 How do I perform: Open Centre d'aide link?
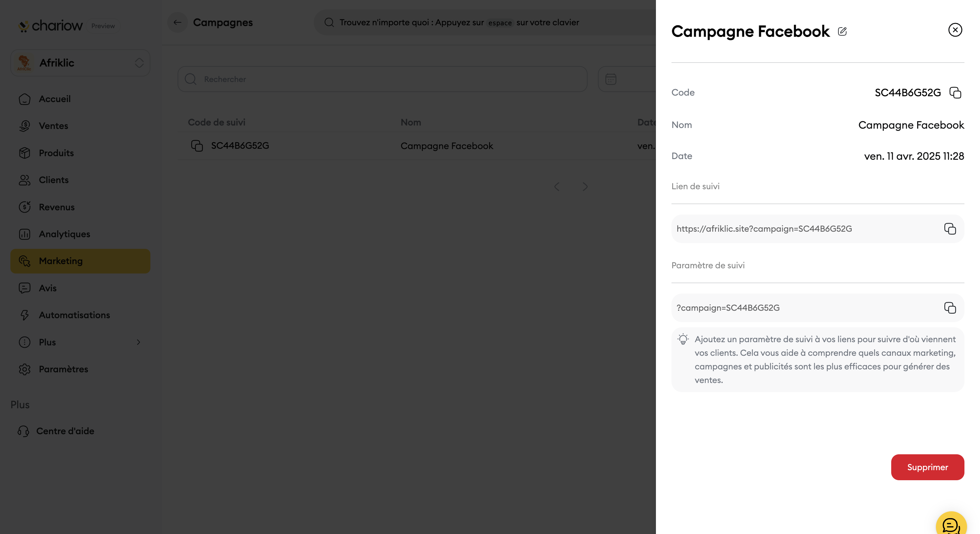[x=56, y=431]
